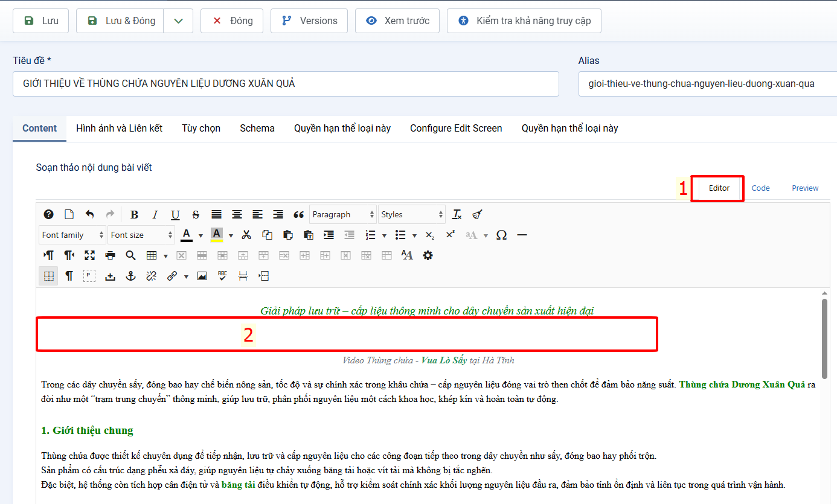The image size is (837, 504).
Task: Click into the Alias input field
Action: tap(707, 84)
